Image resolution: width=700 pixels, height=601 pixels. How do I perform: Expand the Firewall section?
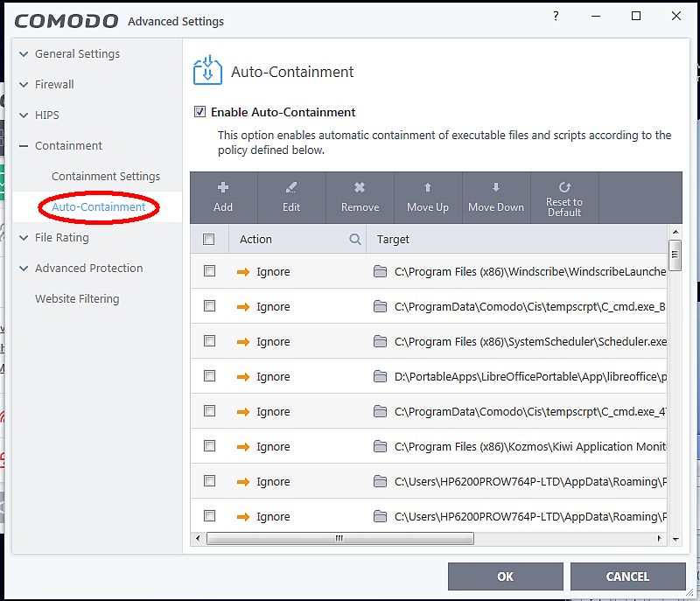pos(24,85)
